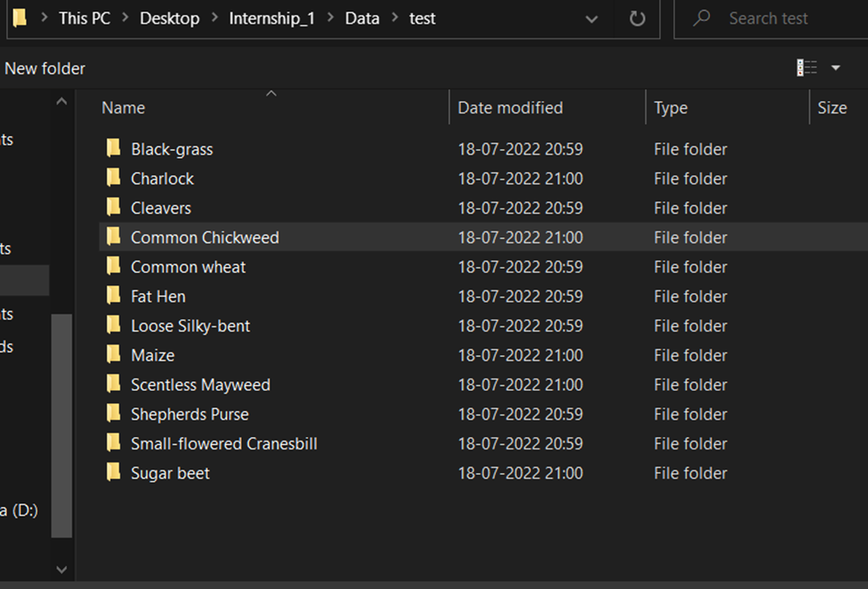Click the search magnifier icon
Viewport: 868px width, 589px height.
pos(701,18)
